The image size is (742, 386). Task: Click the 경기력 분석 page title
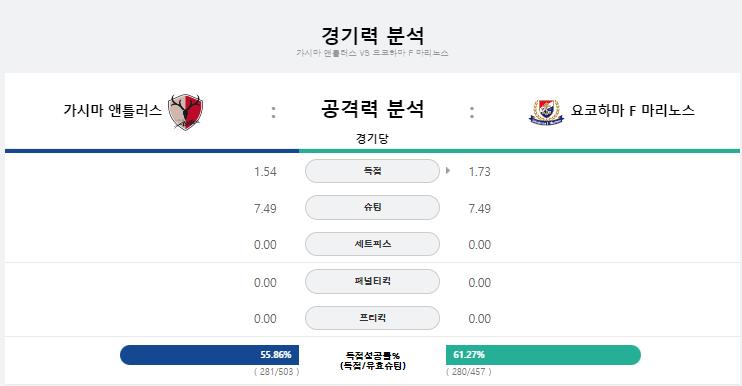pyautogui.click(x=372, y=35)
